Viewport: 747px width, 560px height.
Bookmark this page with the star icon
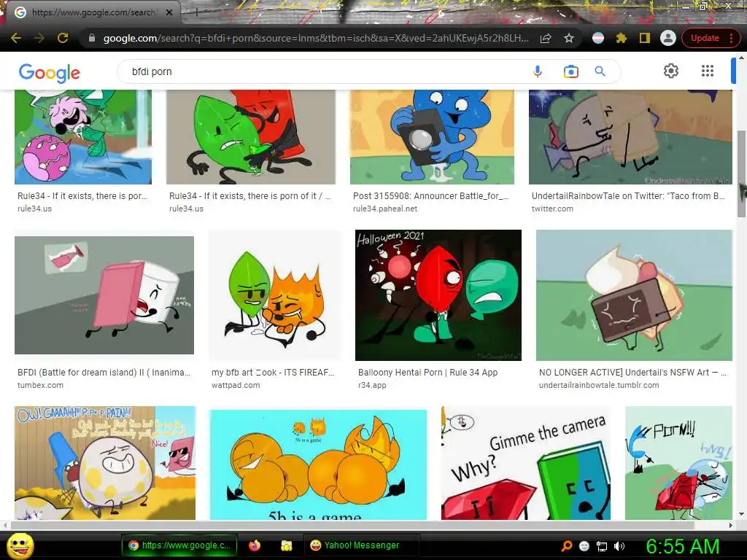tap(569, 38)
